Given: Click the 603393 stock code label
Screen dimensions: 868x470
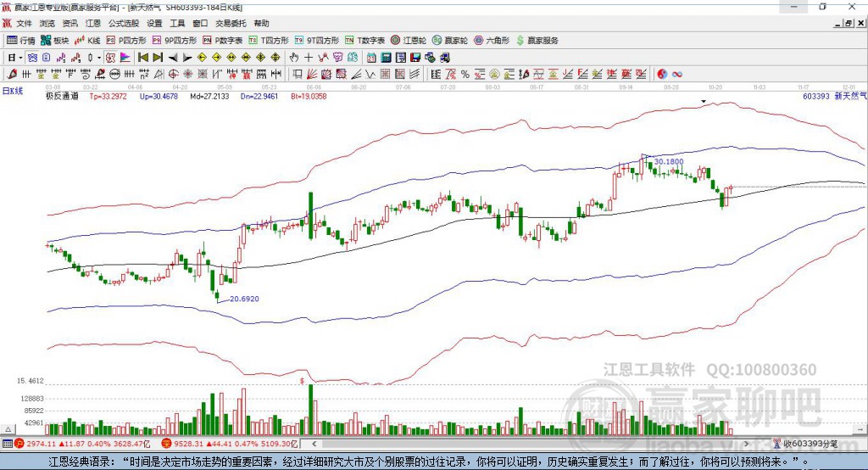Looking at the screenshot, I should pyautogui.click(x=816, y=96).
